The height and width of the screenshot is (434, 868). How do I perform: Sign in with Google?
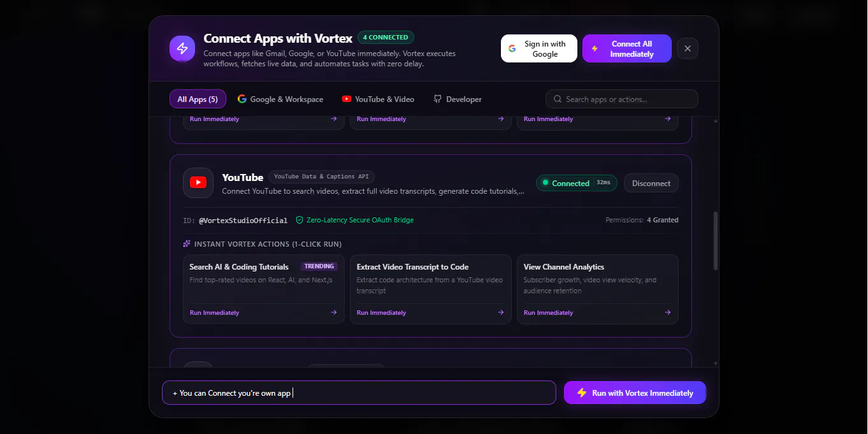click(539, 48)
